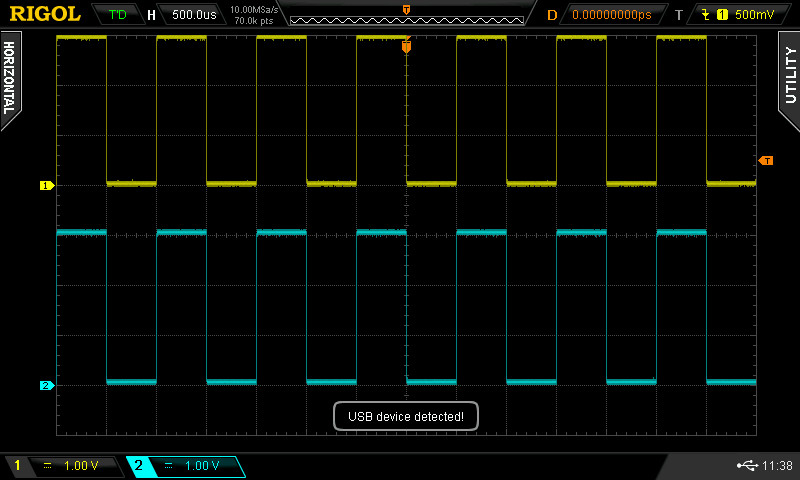Click the channel 2 1.00 V scale readout

tap(202, 466)
